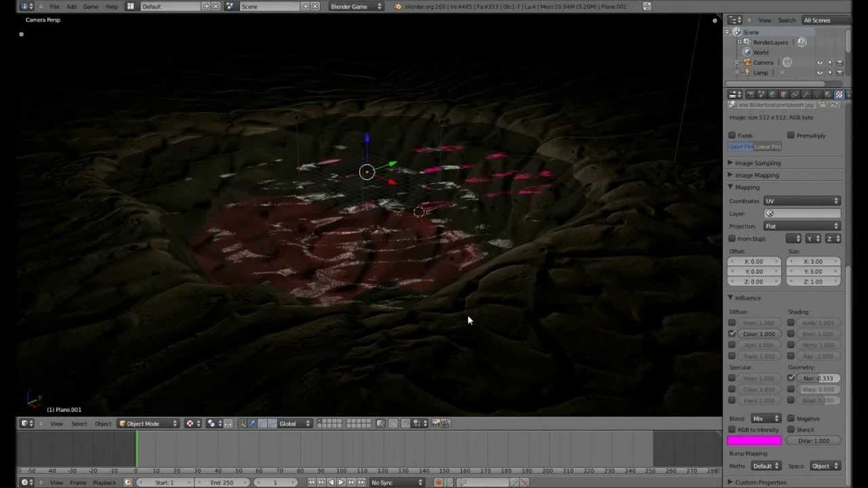This screenshot has width=868, height=488.
Task: Open the world properties tab icon
Action: [772, 95]
